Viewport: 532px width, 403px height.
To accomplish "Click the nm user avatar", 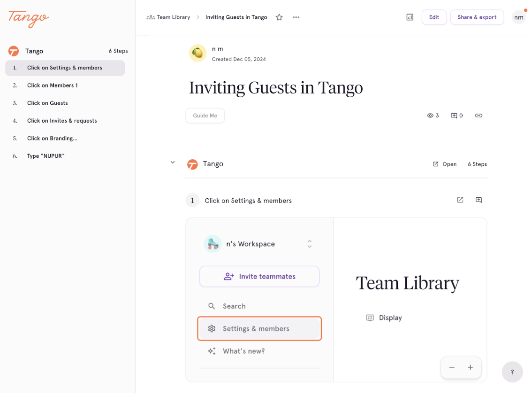I will click(x=518, y=17).
